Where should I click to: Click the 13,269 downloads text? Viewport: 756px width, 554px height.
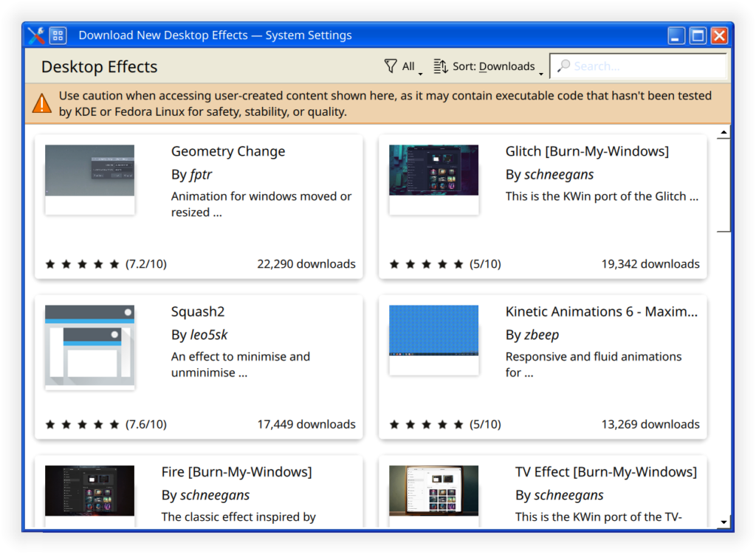tap(650, 424)
